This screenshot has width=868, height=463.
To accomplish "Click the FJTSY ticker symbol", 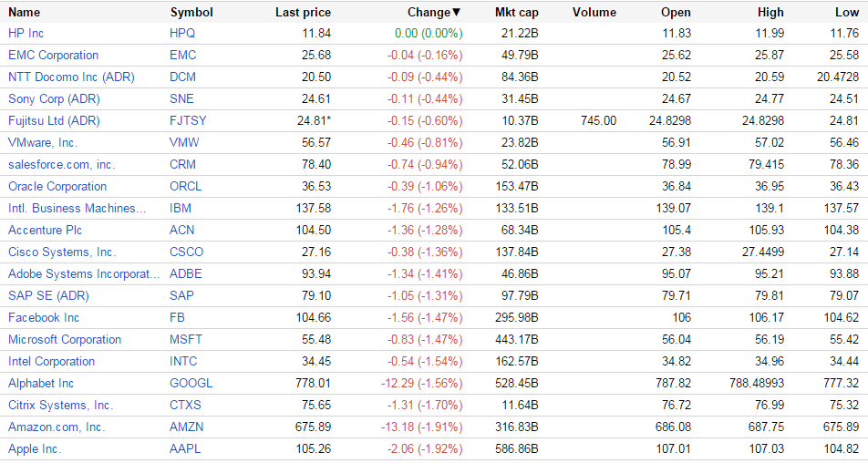I will point(188,120).
